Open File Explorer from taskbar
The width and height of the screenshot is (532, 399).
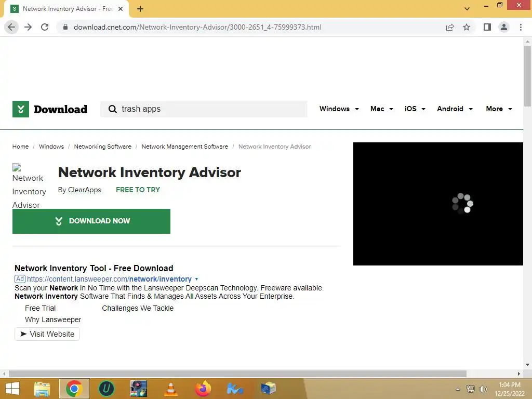click(x=42, y=389)
